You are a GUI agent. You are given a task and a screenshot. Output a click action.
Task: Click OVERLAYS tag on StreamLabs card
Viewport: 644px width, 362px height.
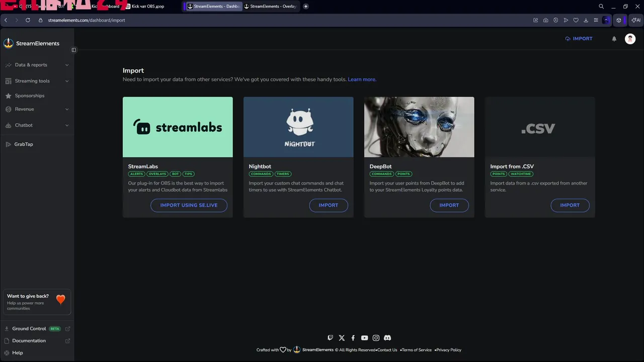point(157,174)
